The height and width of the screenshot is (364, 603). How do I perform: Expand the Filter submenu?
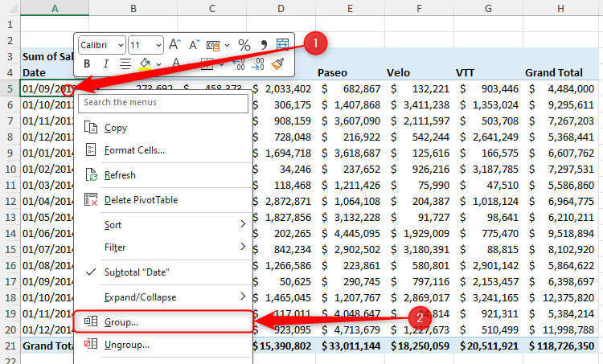162,247
